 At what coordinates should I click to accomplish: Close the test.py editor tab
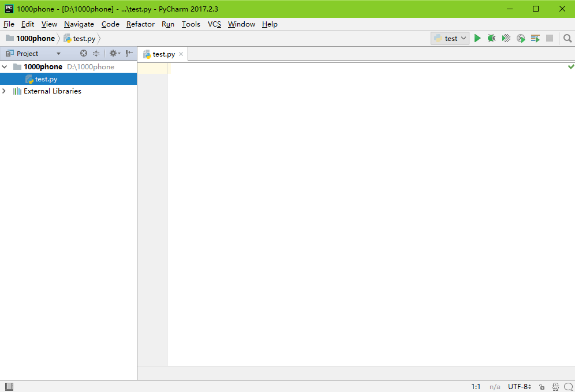pyautogui.click(x=181, y=54)
